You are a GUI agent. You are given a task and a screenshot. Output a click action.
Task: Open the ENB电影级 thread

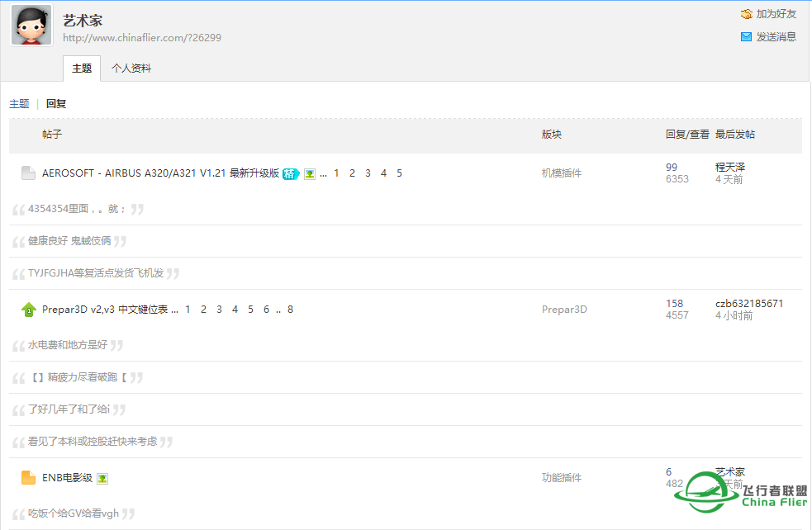(67, 478)
